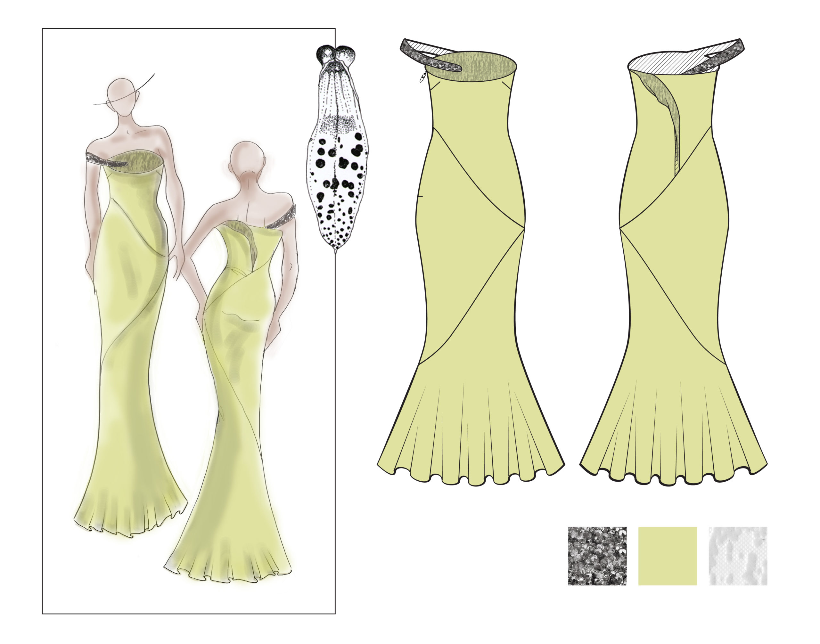The width and height of the screenshot is (820, 644).
Task: Click the solid lime green color swatch
Action: [667, 556]
